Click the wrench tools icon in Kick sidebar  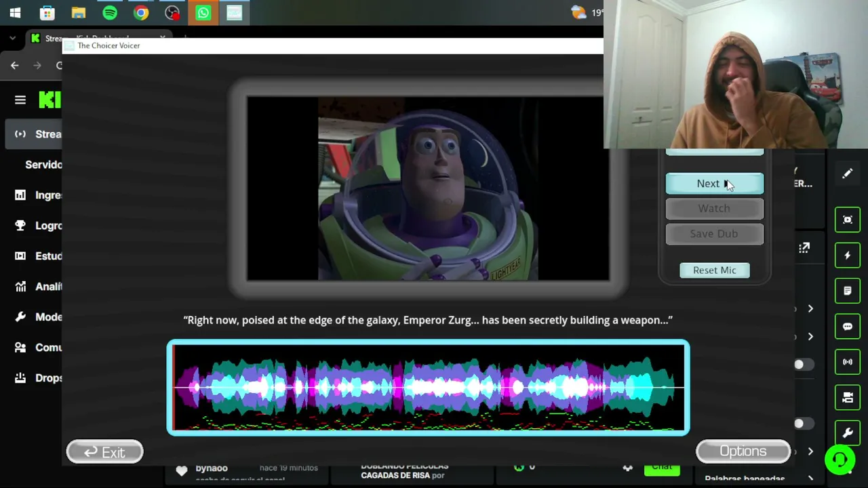848,433
